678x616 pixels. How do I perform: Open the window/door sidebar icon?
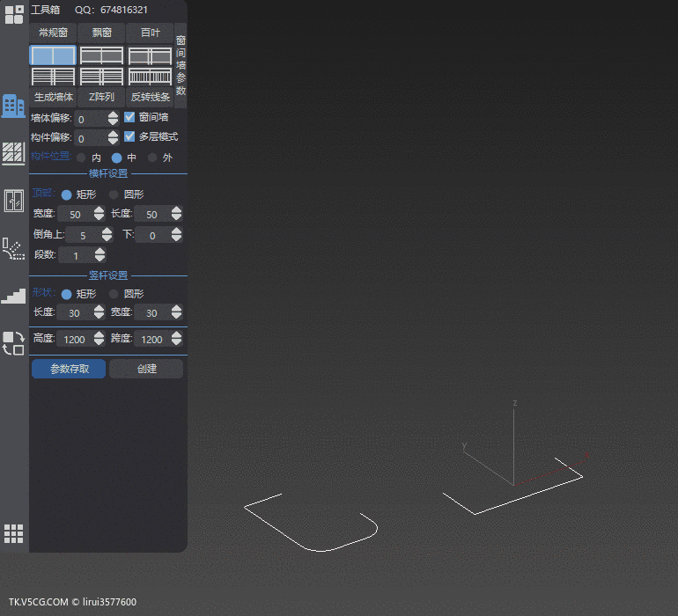(x=13, y=201)
